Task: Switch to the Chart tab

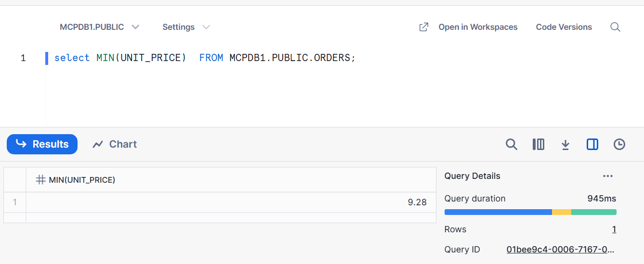Action: tap(115, 144)
